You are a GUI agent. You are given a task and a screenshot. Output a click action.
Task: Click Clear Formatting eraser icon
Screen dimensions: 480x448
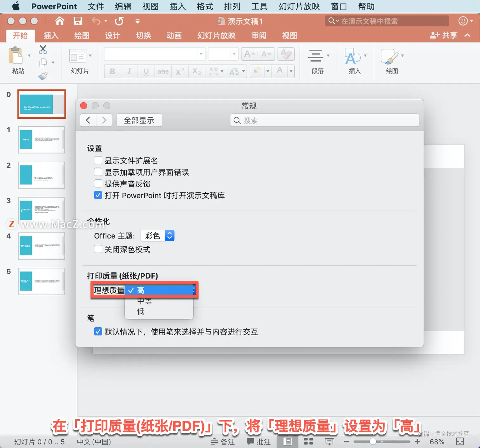[286, 54]
